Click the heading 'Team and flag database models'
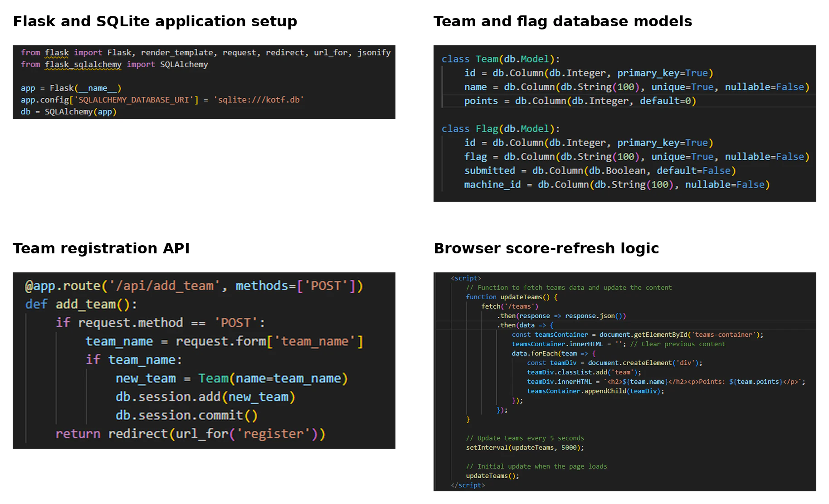The width and height of the screenshot is (829, 504). [563, 21]
